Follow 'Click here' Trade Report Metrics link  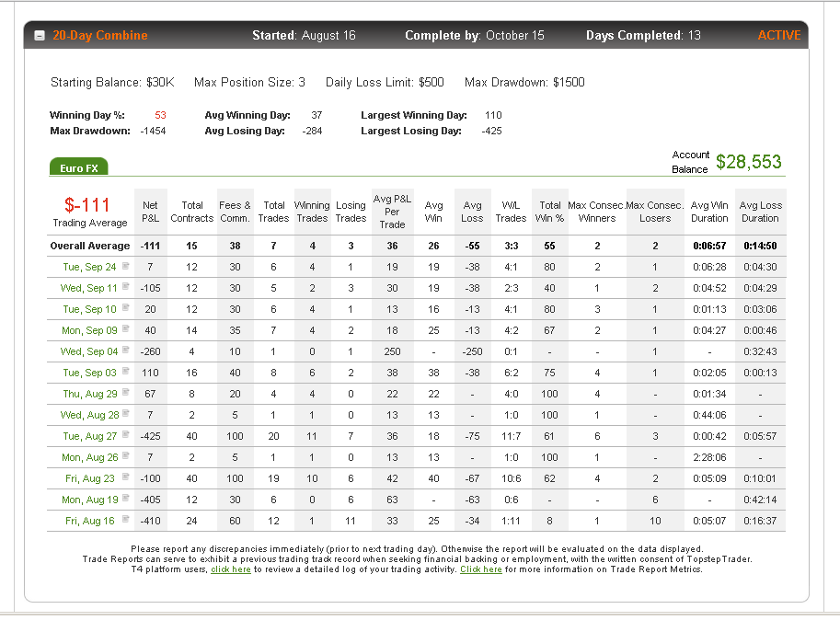click(x=481, y=569)
